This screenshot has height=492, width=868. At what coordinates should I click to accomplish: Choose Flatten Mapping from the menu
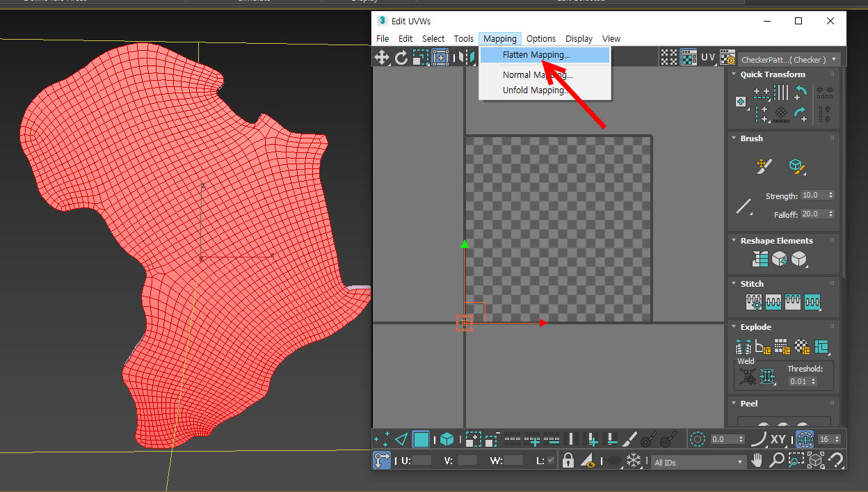tap(545, 54)
